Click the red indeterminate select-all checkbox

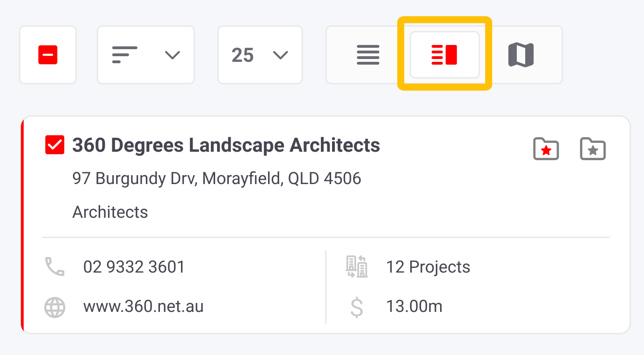[48, 55]
